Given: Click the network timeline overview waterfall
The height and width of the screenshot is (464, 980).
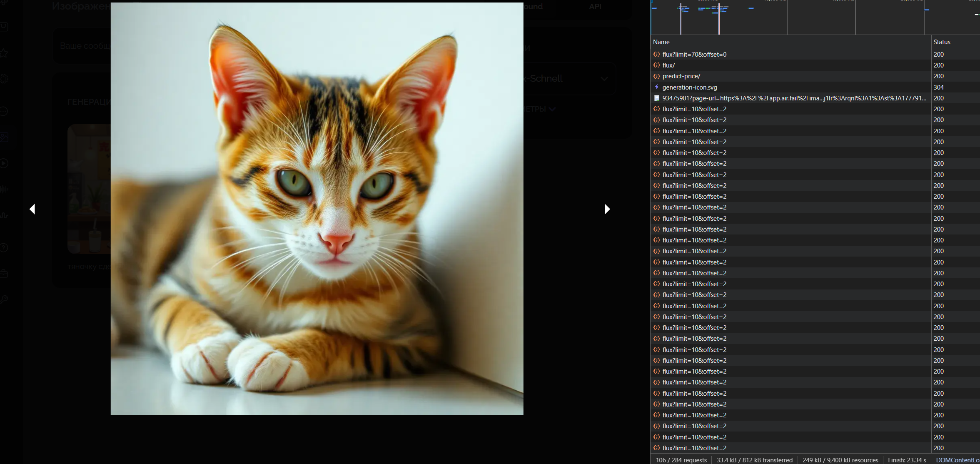Looking at the screenshot, I should tap(815, 17).
